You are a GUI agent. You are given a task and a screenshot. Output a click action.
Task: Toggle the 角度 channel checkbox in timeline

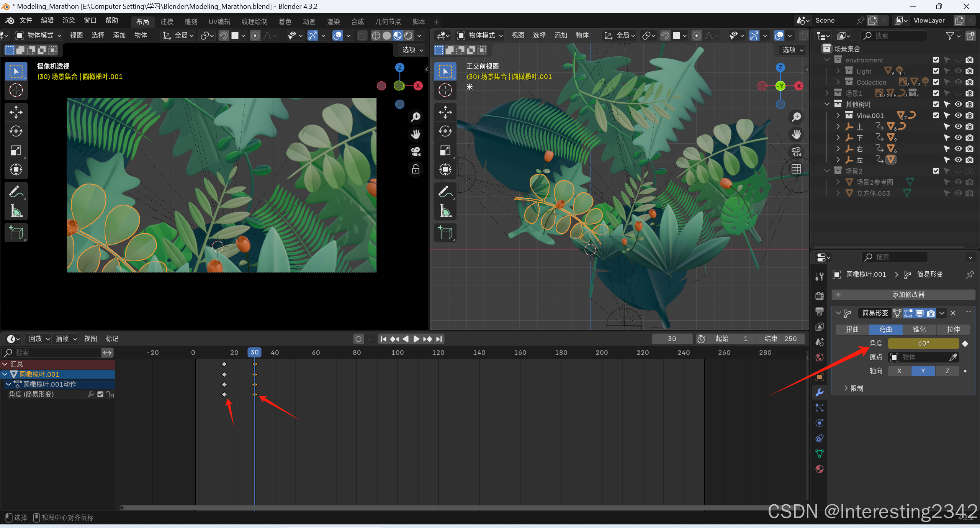point(100,394)
